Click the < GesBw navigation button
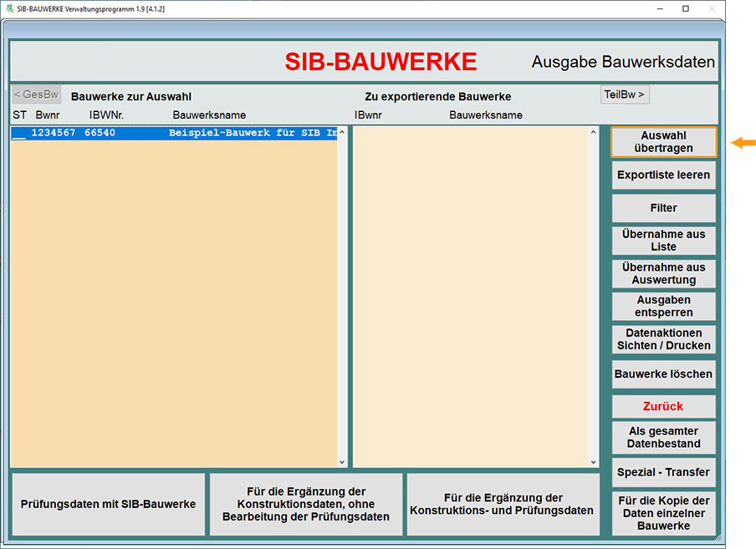 pos(36,94)
